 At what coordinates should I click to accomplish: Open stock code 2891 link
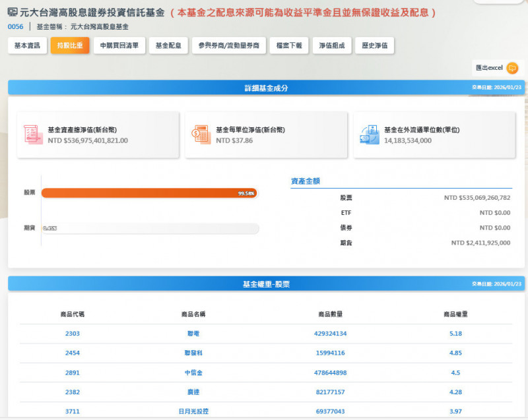pos(73,373)
